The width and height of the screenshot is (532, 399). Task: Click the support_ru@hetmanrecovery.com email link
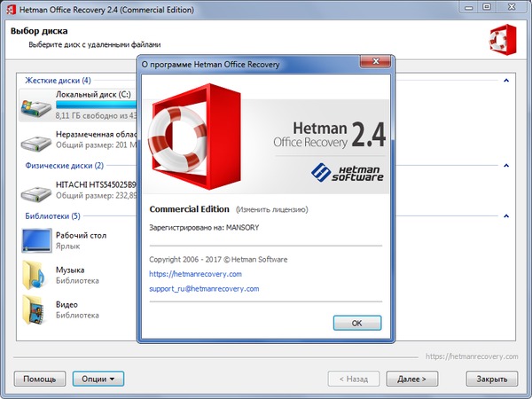point(204,289)
